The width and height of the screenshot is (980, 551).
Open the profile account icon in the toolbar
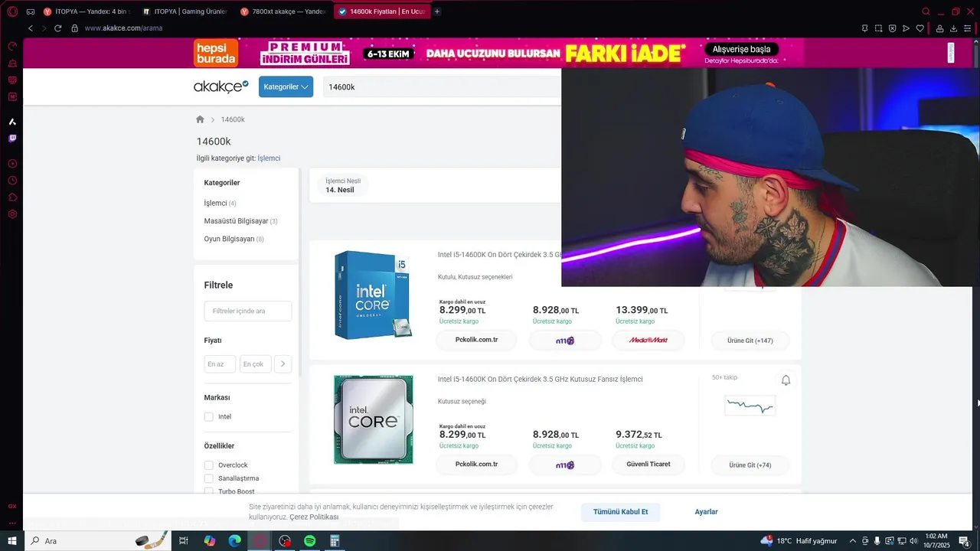pos(939,28)
